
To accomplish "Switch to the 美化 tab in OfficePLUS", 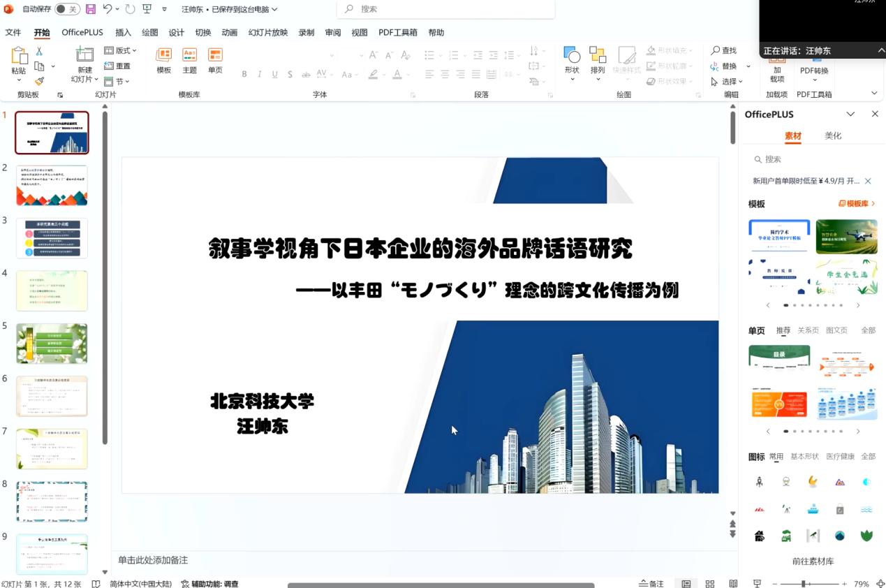I will tap(833, 136).
